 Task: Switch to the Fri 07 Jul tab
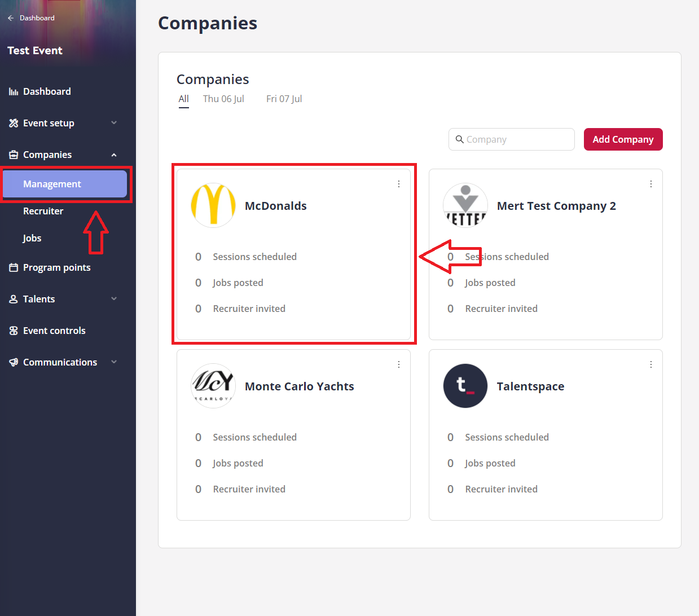[284, 99]
